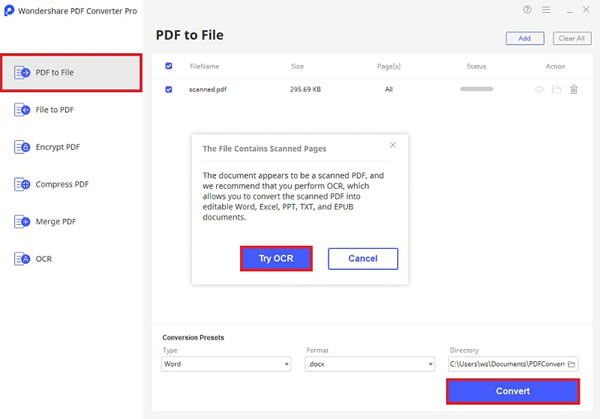Switch to the Merge PDF section
The width and height of the screenshot is (600, 419).
(71, 222)
